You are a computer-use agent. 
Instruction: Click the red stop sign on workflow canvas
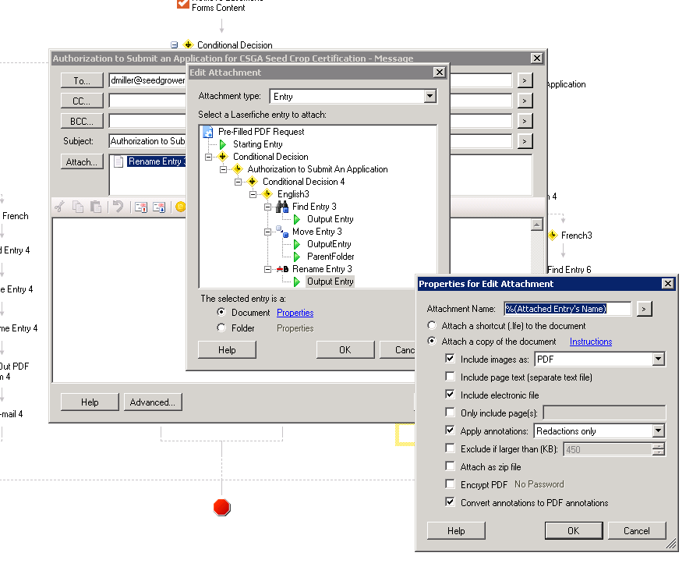point(222,507)
